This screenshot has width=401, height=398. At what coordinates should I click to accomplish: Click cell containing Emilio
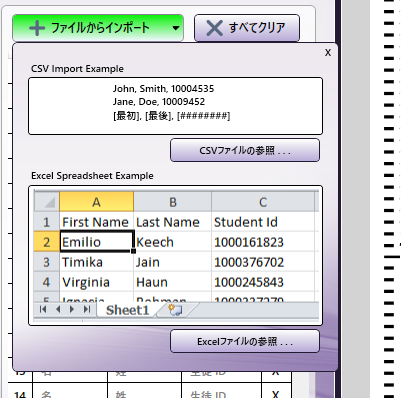pyautogui.click(x=97, y=242)
